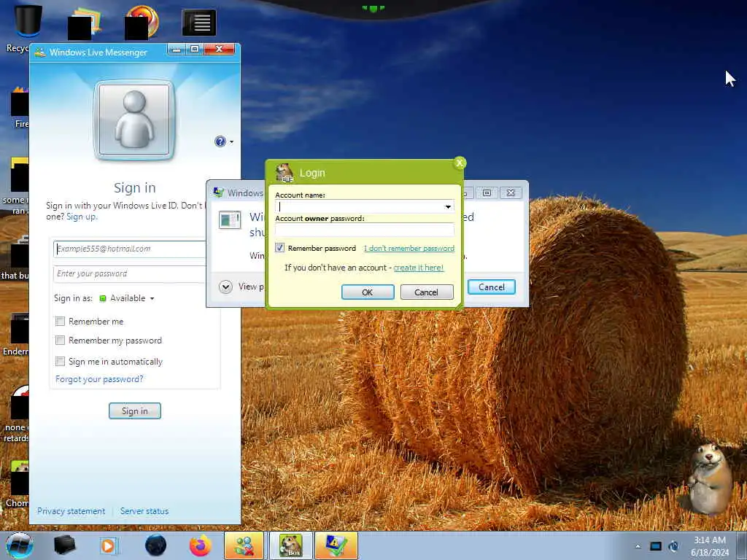Enable Remember my password checkbox
The height and width of the screenshot is (560, 747).
60,341
